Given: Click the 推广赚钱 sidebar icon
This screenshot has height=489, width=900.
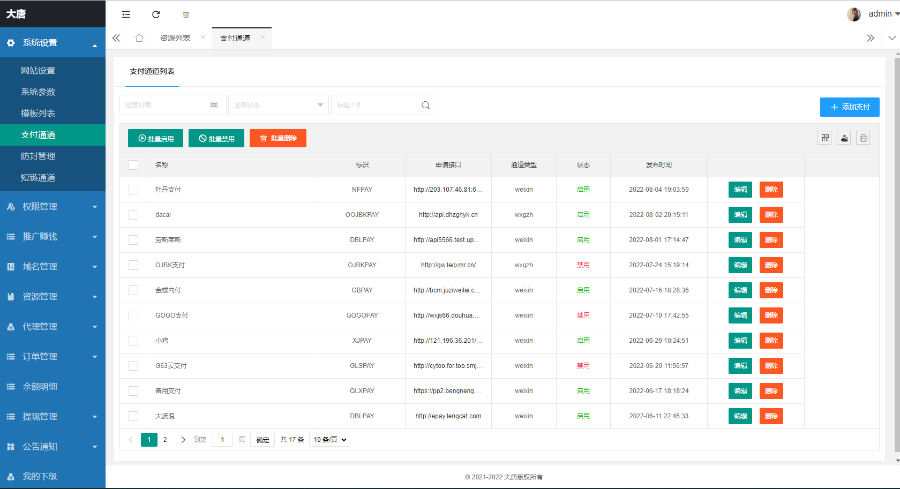Looking at the screenshot, I should pos(10,236).
